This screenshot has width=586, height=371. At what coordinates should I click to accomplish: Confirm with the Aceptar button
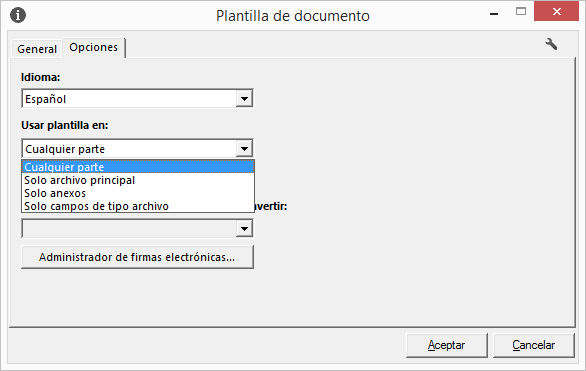(x=447, y=345)
